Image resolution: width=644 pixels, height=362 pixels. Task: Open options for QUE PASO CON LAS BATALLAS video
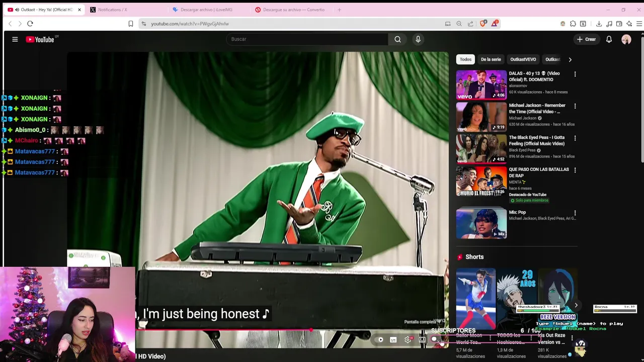(575, 170)
